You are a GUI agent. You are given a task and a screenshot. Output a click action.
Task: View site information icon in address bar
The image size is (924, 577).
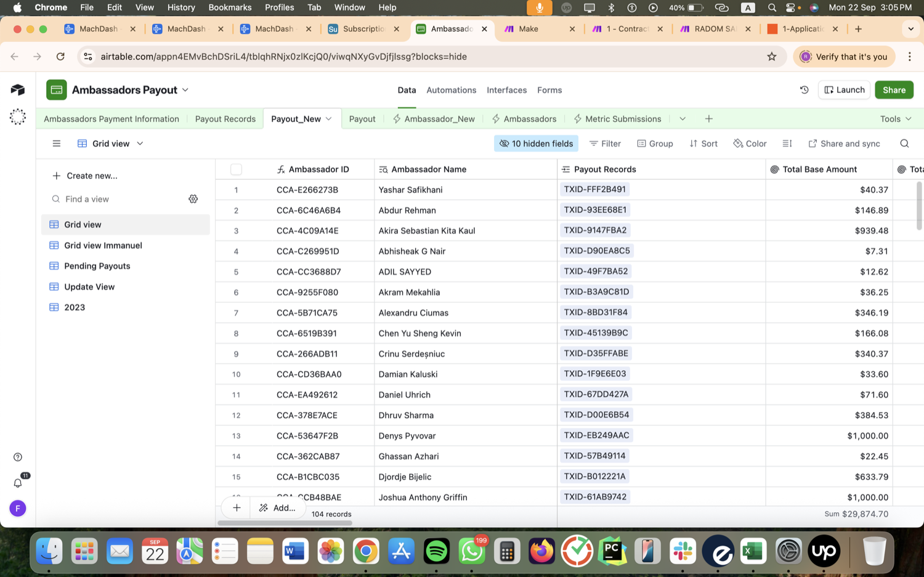(x=88, y=57)
